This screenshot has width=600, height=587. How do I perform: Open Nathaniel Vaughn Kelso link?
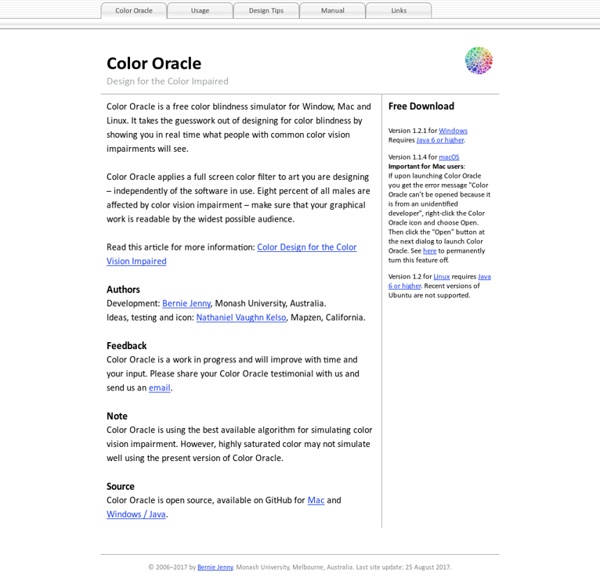(x=241, y=318)
